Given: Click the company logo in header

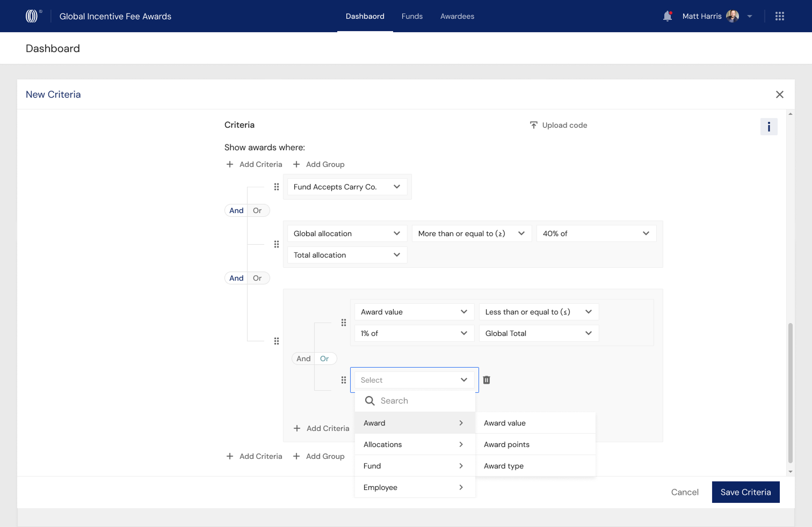Looking at the screenshot, I should (32, 16).
